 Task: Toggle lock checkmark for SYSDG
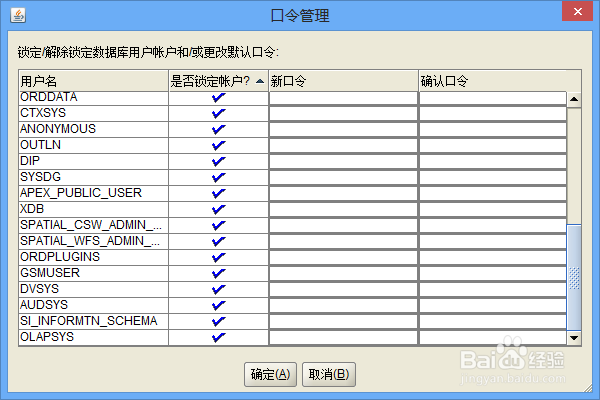pos(218,178)
